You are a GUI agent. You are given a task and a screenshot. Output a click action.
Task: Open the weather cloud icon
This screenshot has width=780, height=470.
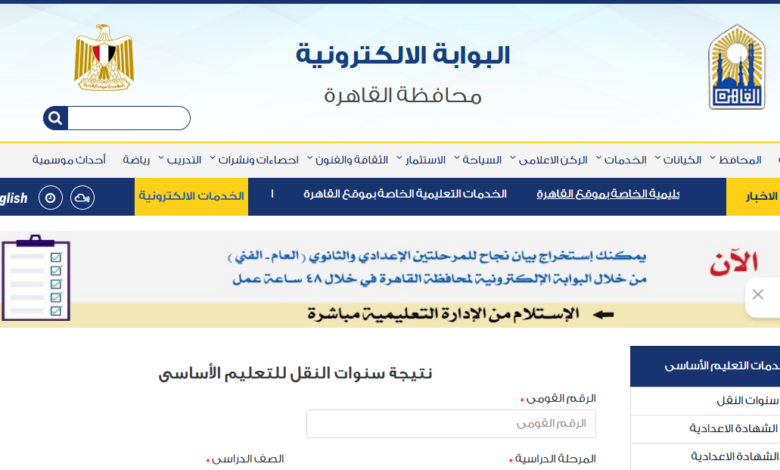pyautogui.click(x=83, y=197)
